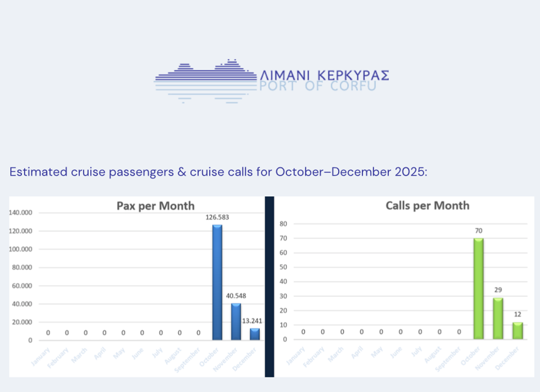Select the Pax per Month chart title
The width and height of the screenshot is (540, 392).
point(155,206)
